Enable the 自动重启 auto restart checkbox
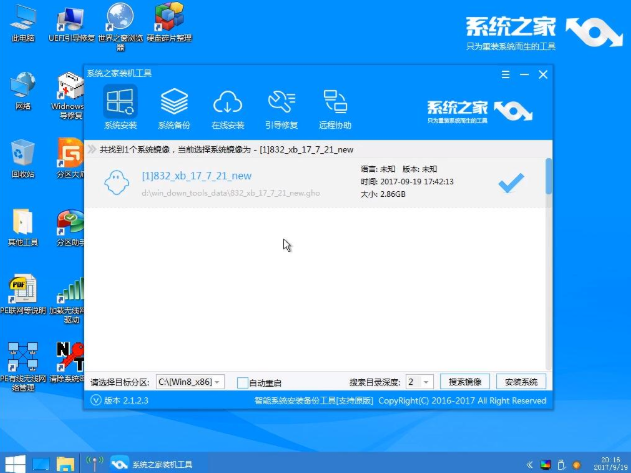 click(x=242, y=382)
